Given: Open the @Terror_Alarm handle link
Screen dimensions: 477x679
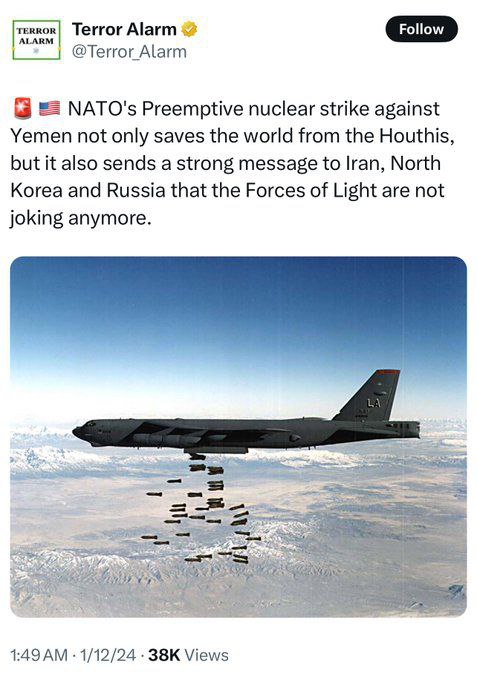Looking at the screenshot, I should 129,52.
